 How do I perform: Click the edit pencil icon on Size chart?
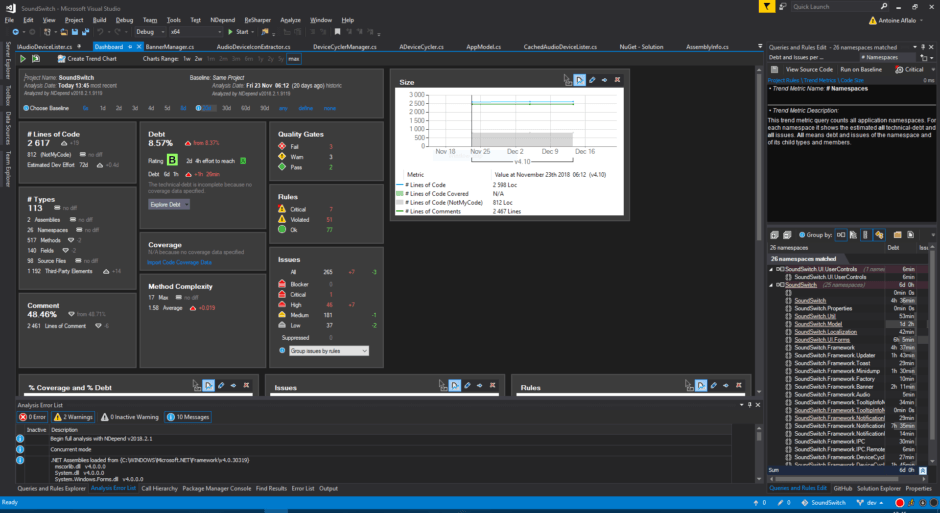tap(592, 80)
